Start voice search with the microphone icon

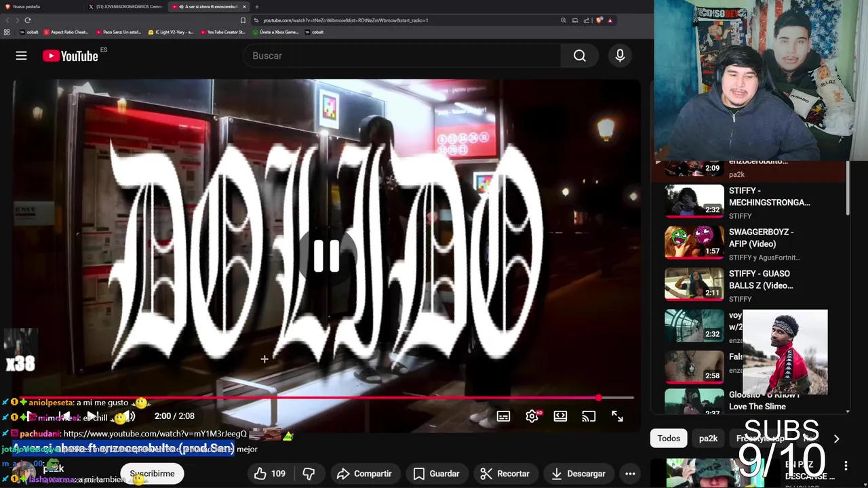point(620,56)
